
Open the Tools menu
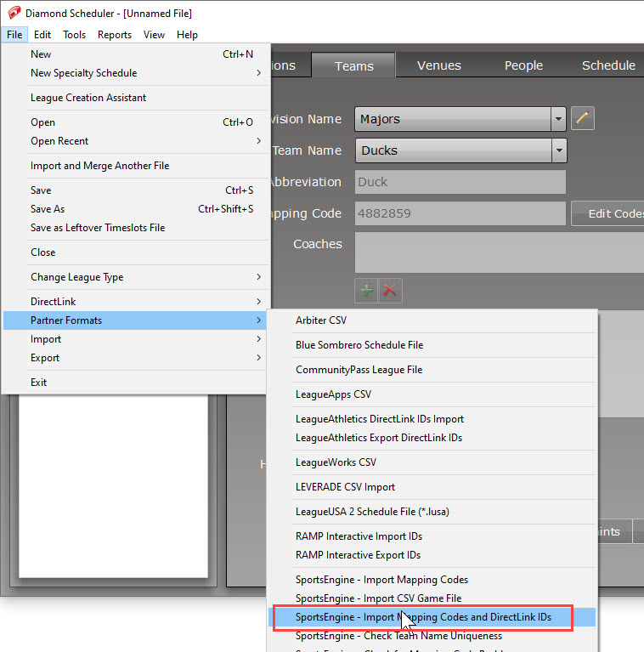[75, 35]
